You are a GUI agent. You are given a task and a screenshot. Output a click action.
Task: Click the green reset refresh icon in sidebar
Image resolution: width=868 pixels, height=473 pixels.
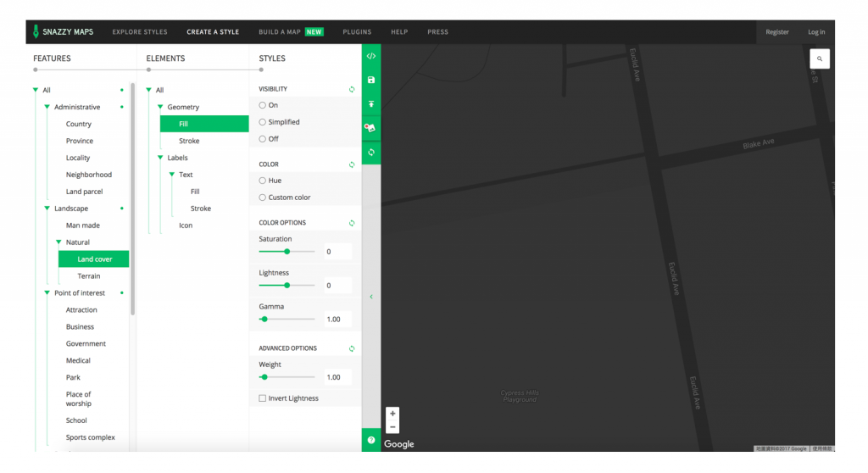(371, 153)
